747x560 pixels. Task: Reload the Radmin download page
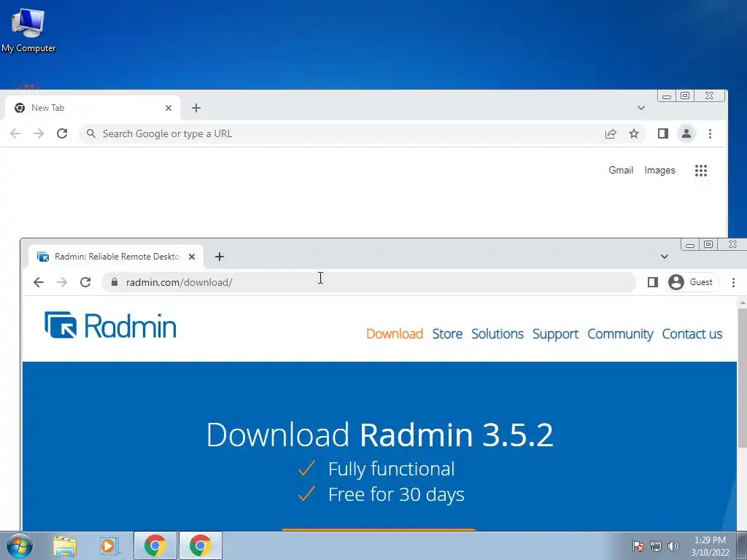click(85, 282)
